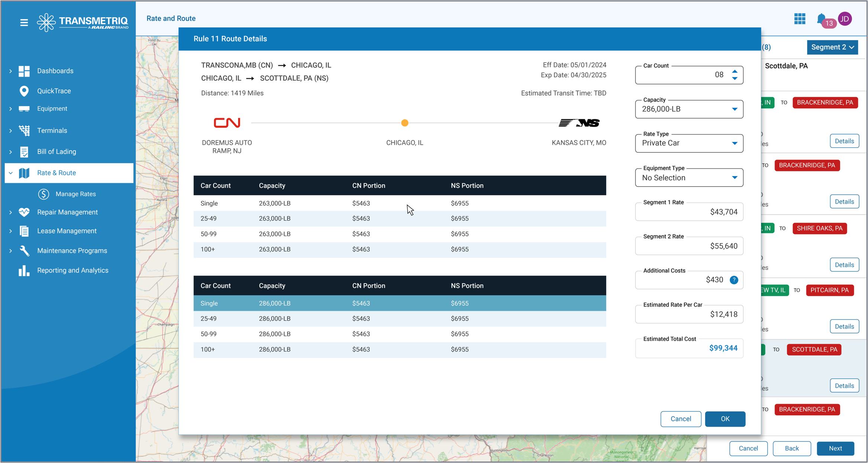Decrease Car Count with down arrow
Viewport: 868px width, 463px height.
tap(735, 78)
